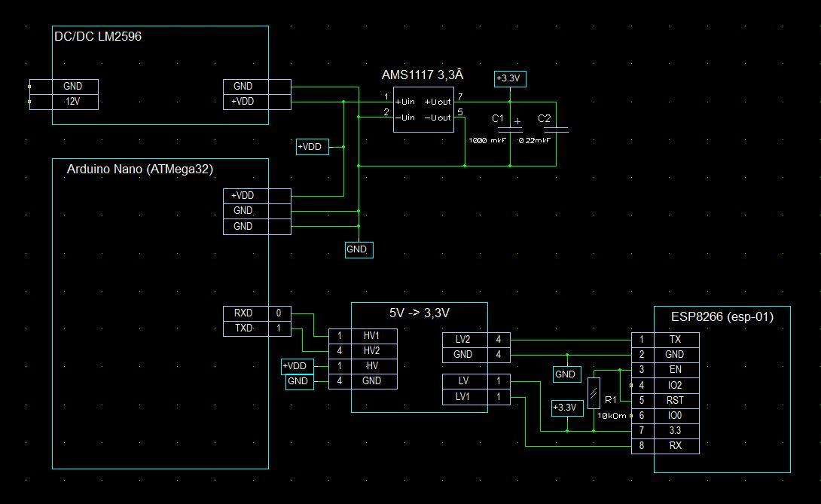Viewport: 821px width, 504px height.
Task: Click the electrolytic capacitor C1 symbol
Action: coord(511,130)
